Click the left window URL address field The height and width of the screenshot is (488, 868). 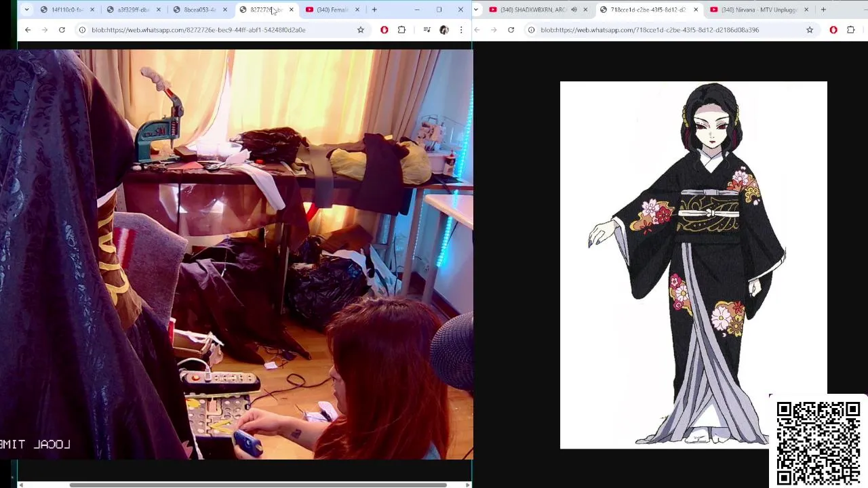pos(220,30)
